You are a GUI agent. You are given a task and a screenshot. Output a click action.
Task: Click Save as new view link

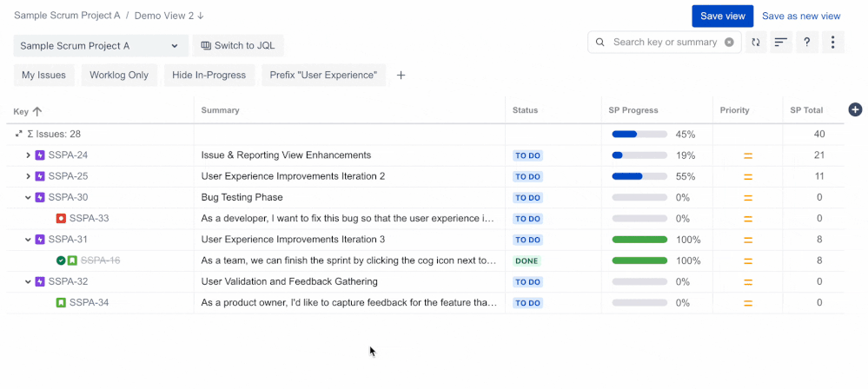[801, 16]
